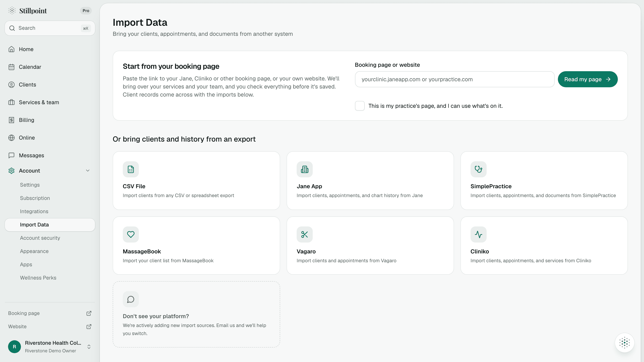This screenshot has width=644, height=362.
Task: Click the Cliniko card title text
Action: coord(480,251)
